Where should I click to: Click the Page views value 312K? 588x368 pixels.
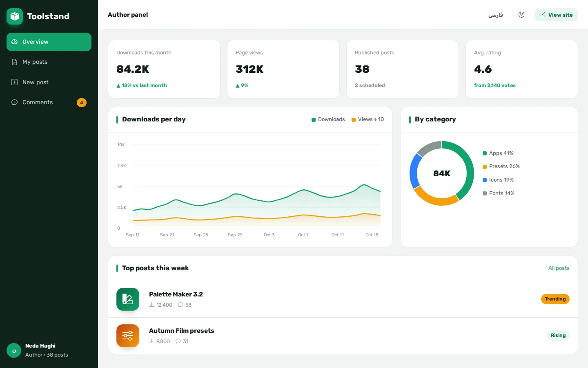click(249, 69)
